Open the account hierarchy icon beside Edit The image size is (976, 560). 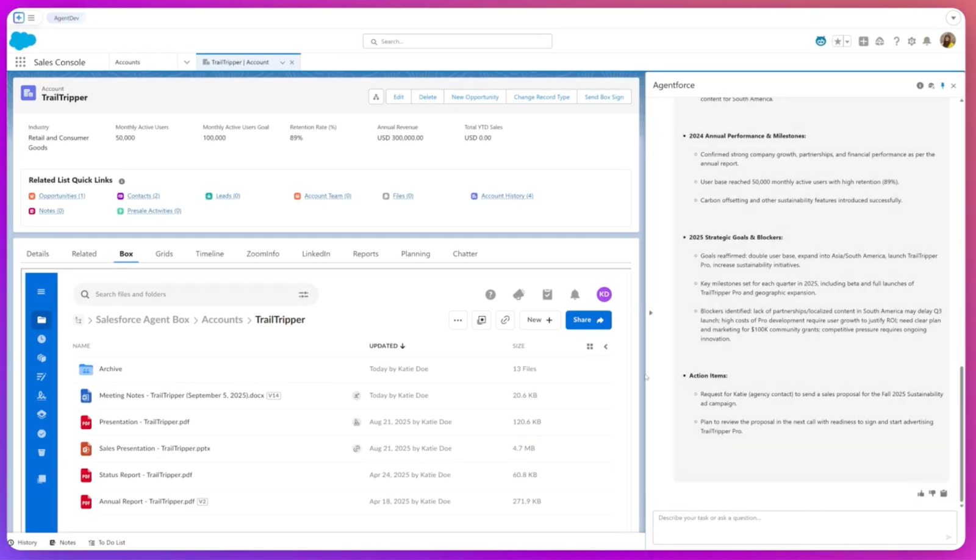(376, 97)
